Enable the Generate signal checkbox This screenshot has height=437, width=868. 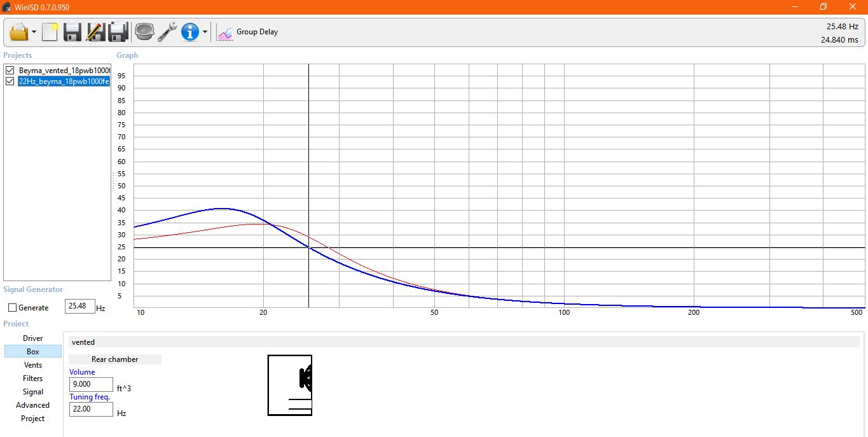click(x=13, y=308)
